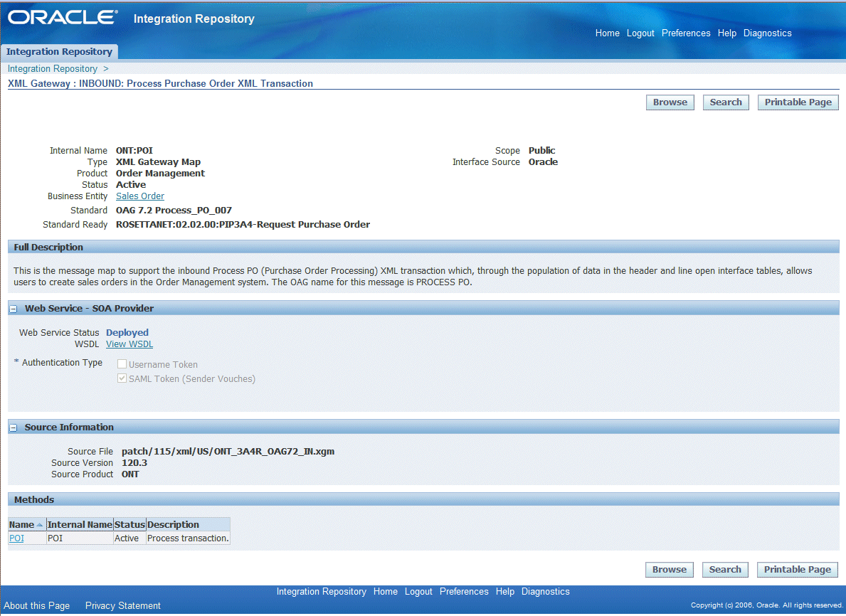This screenshot has height=616, width=846.
Task: Click the top Search button
Action: [x=726, y=102]
